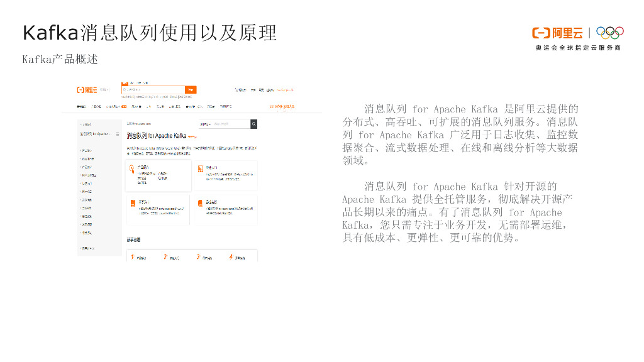Click the subtitle 'Kafka产品概述'
Screen dimensions: 644x362
pyautogui.click(x=60, y=60)
